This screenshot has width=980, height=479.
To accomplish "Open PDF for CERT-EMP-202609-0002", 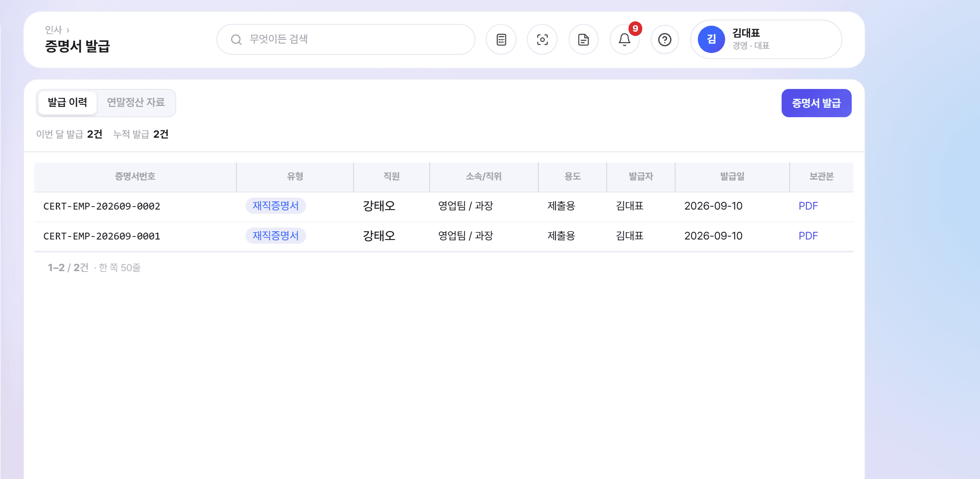I will (808, 206).
